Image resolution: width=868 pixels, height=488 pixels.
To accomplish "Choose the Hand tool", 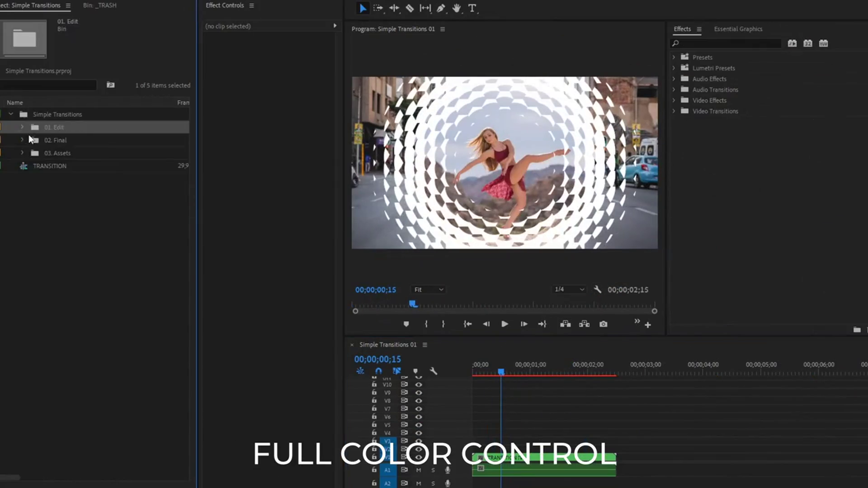I will click(x=457, y=8).
